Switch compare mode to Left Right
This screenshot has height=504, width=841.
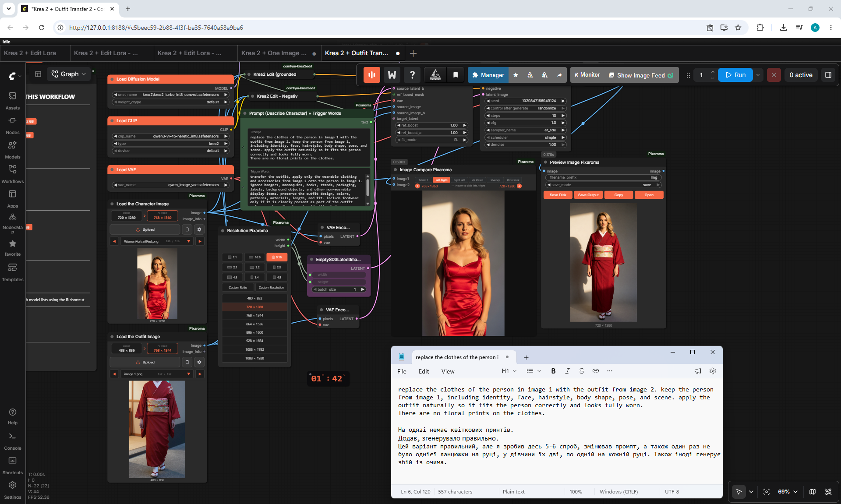pyautogui.click(x=441, y=180)
